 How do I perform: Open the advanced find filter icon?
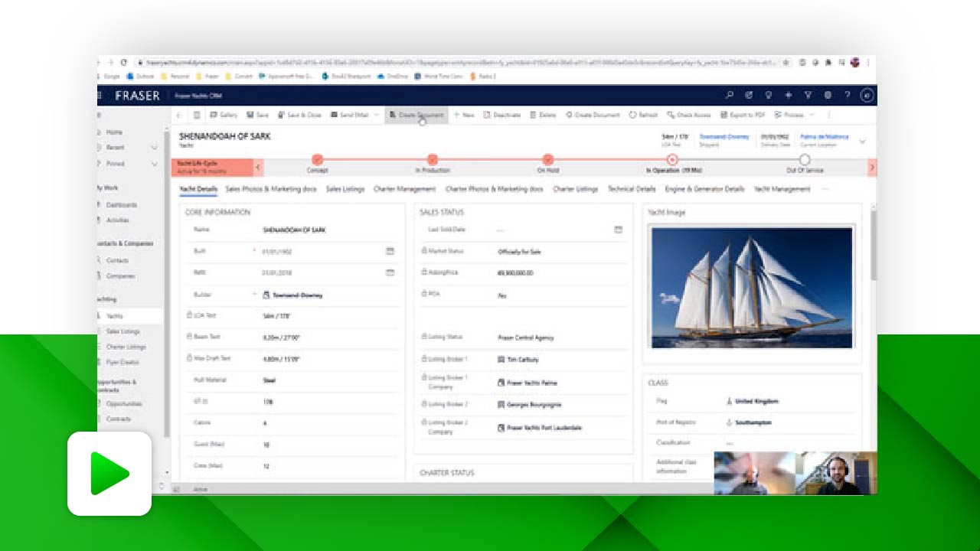tap(808, 95)
